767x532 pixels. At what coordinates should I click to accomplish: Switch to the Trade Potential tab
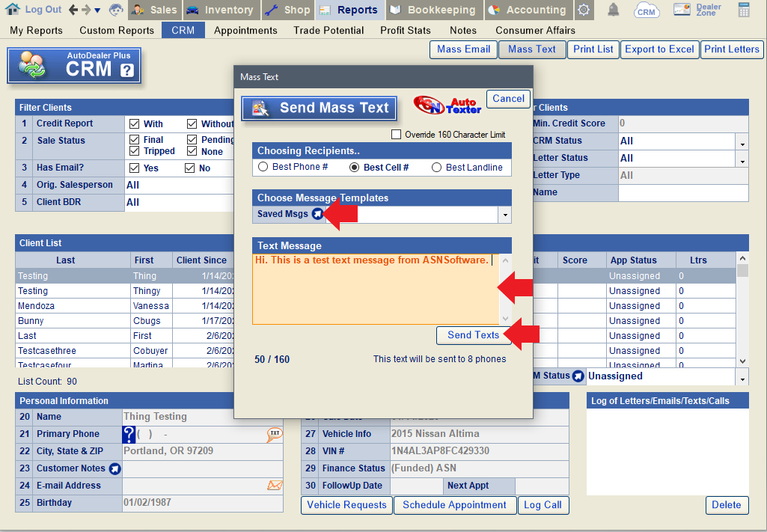click(x=329, y=31)
